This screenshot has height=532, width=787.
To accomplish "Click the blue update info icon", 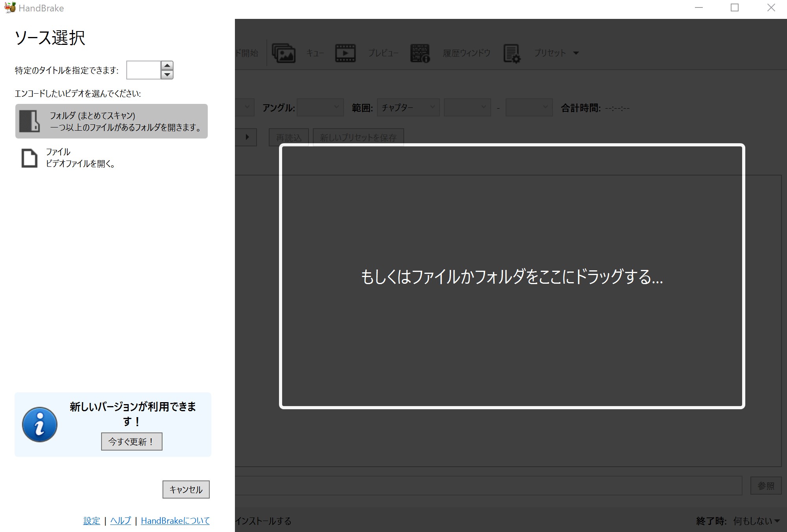I will tap(40, 425).
